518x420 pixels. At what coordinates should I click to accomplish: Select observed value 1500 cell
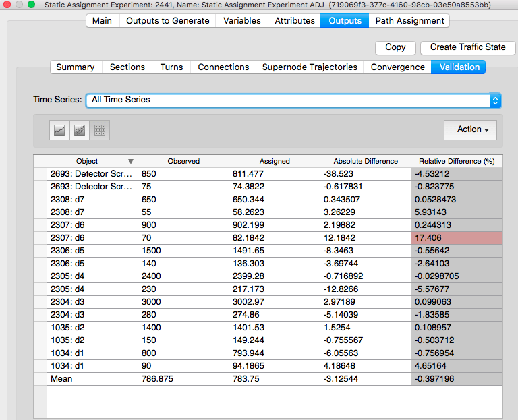coord(183,251)
